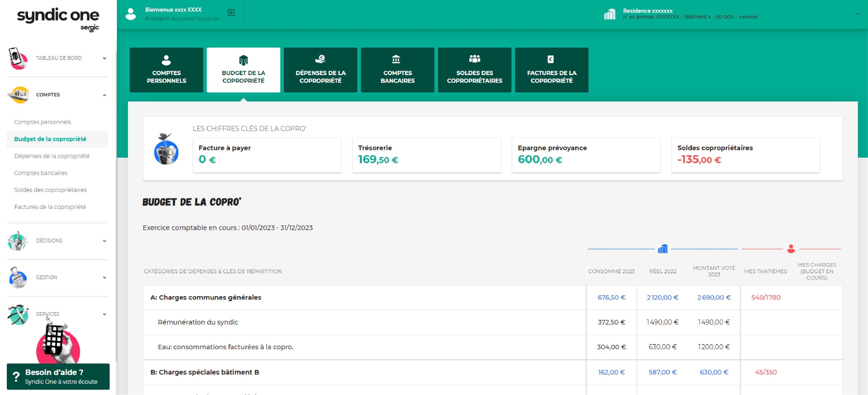Viewport: 868px width, 395px height.
Task: Open Comptes personnels in sidebar
Action: pyautogui.click(x=42, y=122)
